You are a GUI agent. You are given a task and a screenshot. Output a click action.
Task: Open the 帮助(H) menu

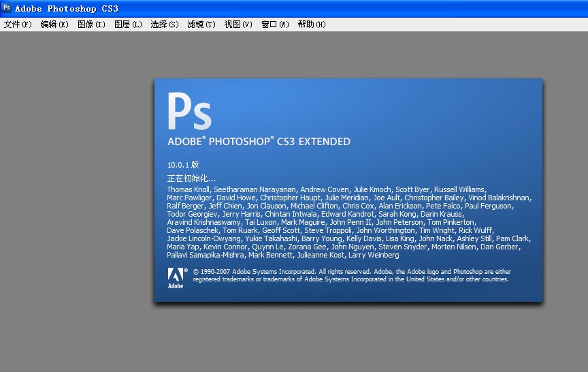(x=312, y=25)
